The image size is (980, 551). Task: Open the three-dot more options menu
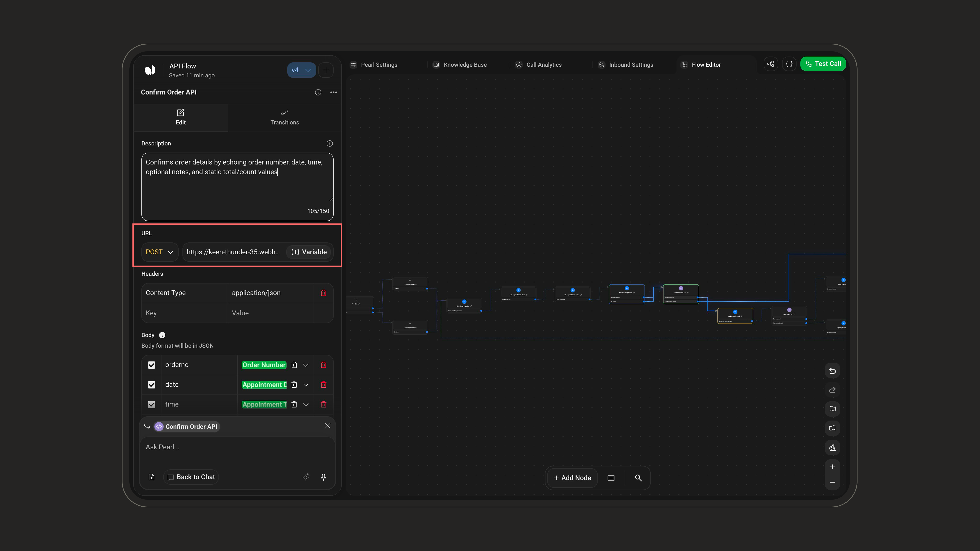click(334, 92)
